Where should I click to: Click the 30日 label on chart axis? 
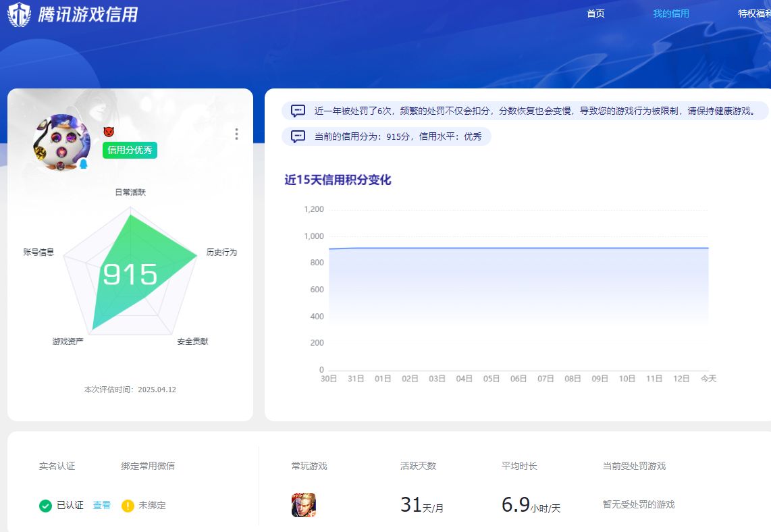point(329,379)
